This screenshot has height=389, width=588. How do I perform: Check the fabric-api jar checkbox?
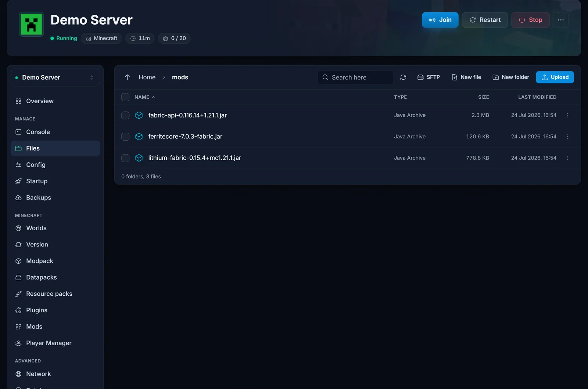click(125, 115)
